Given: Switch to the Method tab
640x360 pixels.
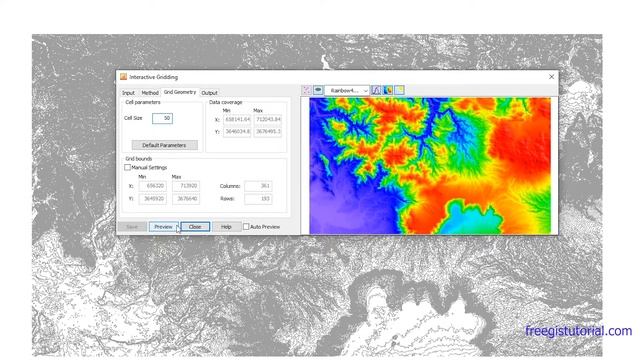Looking at the screenshot, I should [150, 93].
